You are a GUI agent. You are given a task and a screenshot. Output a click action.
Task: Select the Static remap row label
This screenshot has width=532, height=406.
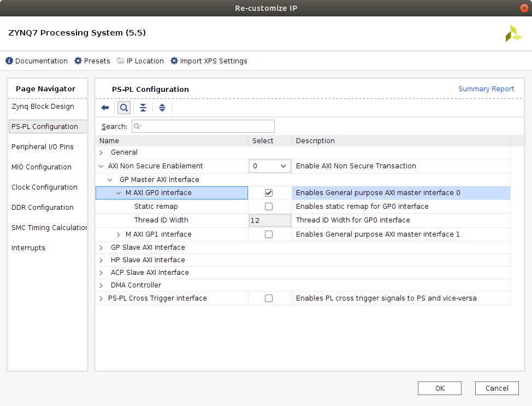(156, 207)
